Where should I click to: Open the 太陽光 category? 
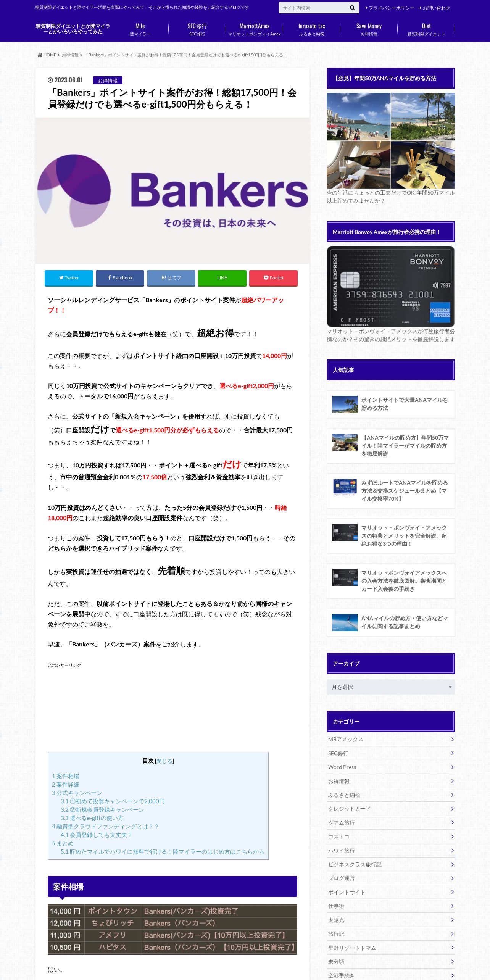(x=391, y=920)
